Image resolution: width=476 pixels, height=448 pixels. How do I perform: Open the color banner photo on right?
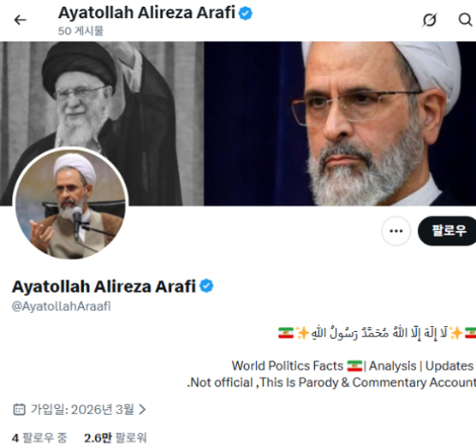point(340,124)
